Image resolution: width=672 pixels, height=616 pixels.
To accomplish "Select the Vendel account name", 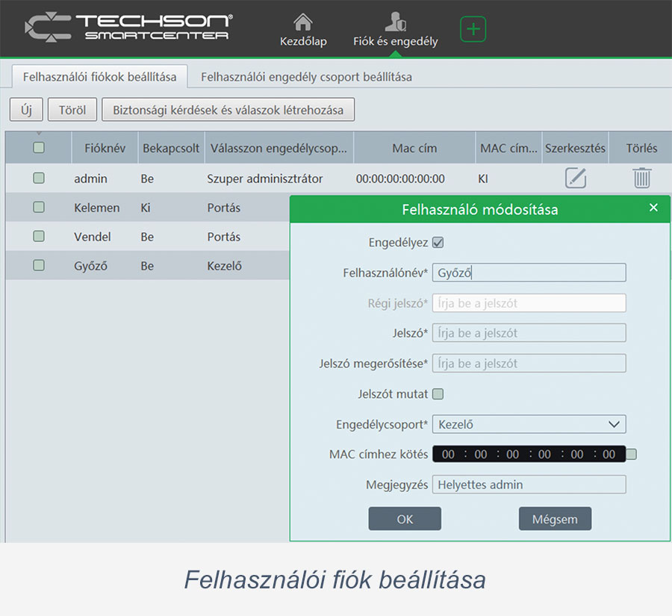I will [x=92, y=237].
